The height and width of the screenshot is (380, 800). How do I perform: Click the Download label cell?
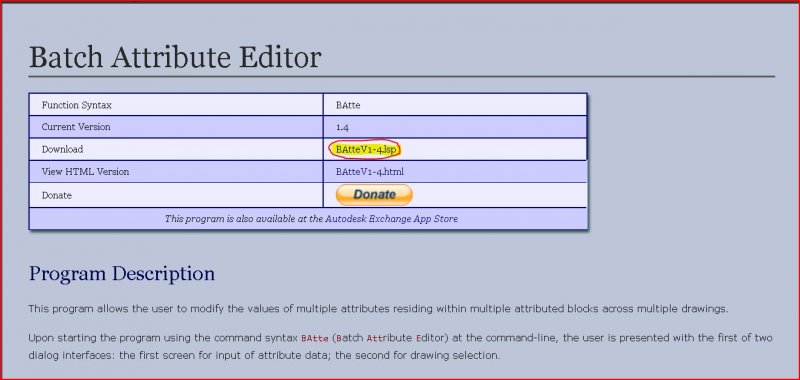tap(176, 149)
